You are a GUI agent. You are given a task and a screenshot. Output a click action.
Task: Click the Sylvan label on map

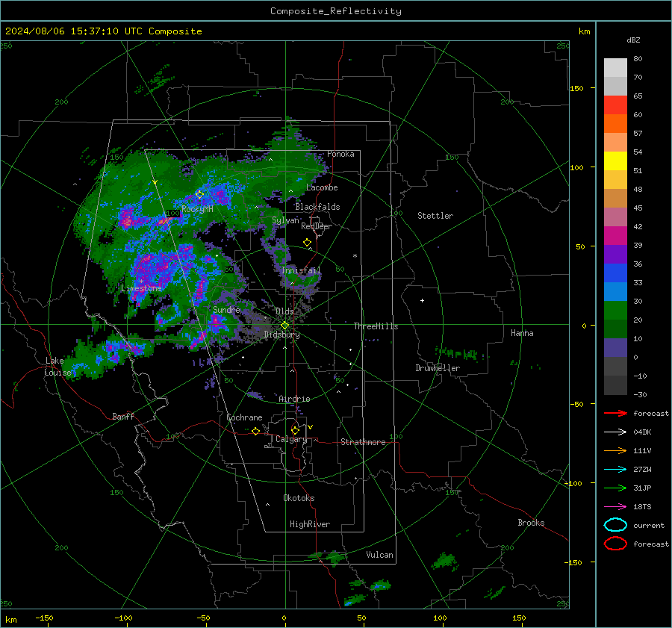pyautogui.click(x=285, y=220)
